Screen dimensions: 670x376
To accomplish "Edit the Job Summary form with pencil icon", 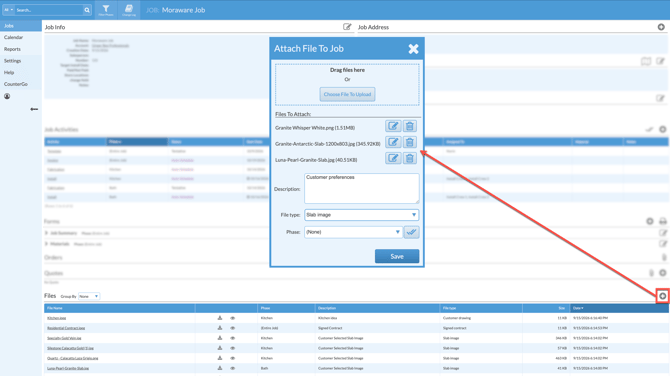I will 663,233.
